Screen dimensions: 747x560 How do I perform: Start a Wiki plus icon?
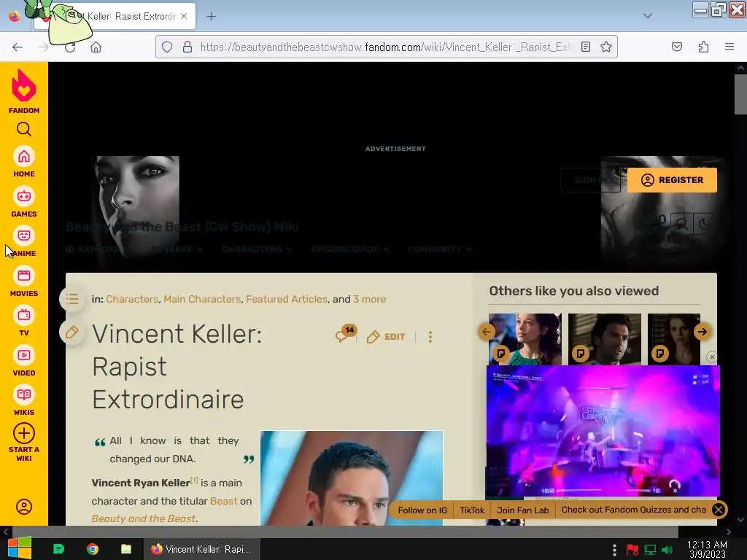click(x=24, y=433)
